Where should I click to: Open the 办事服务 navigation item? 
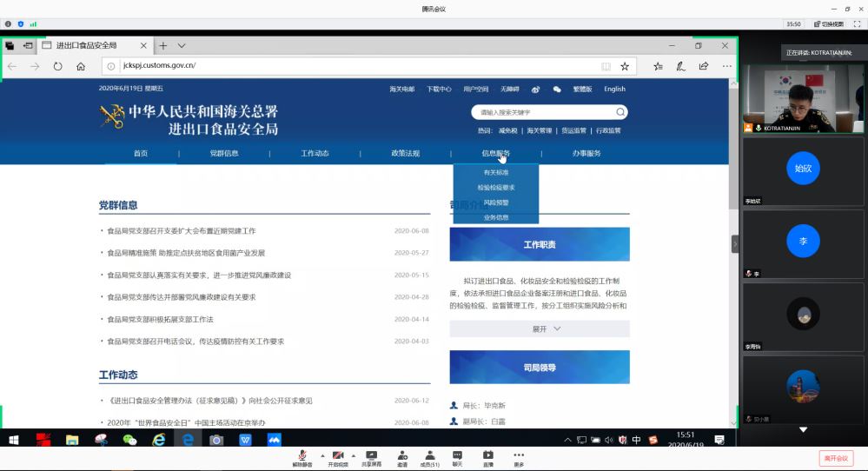(x=586, y=153)
